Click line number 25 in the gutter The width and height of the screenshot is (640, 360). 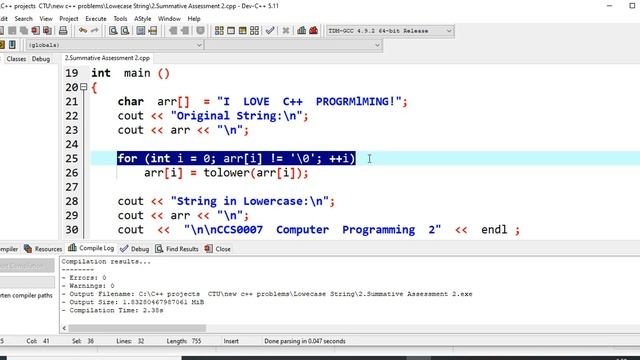point(71,158)
